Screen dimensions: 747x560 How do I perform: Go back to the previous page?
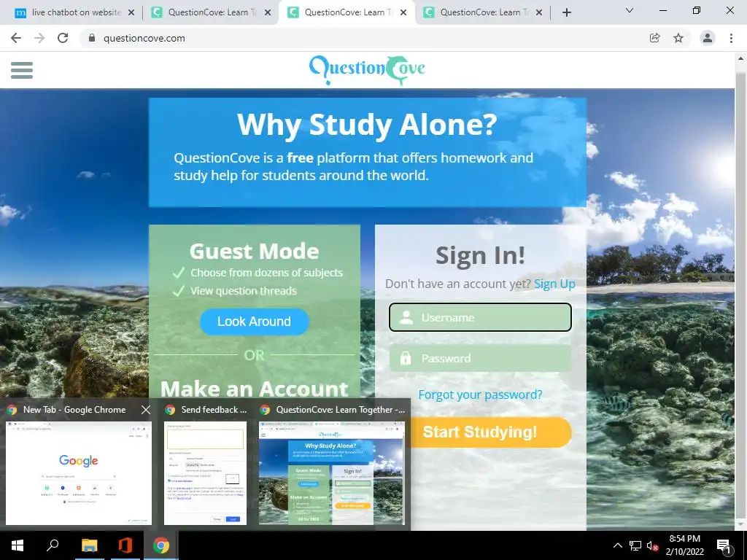point(16,38)
